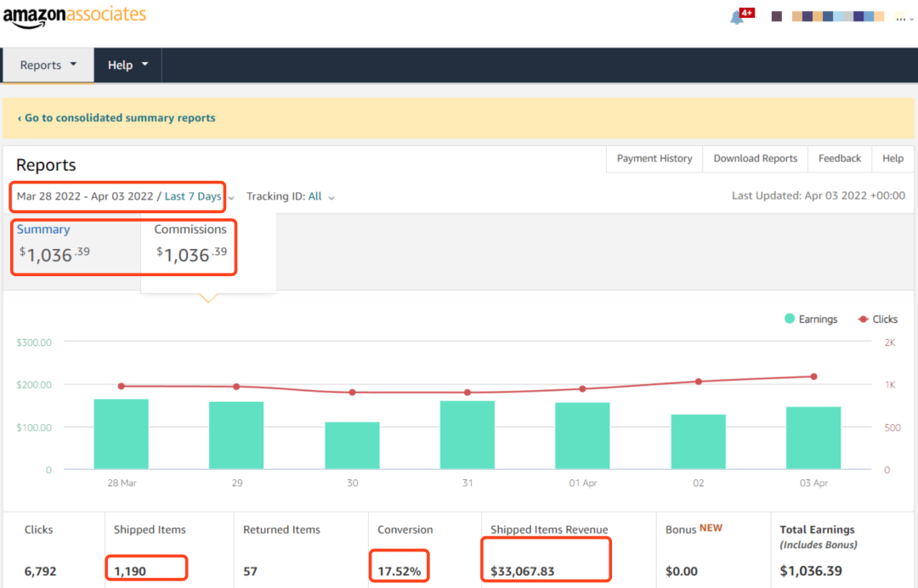Viewport: 918px width, 588px height.
Task: Go to consolidated summary reports link
Action: (116, 118)
